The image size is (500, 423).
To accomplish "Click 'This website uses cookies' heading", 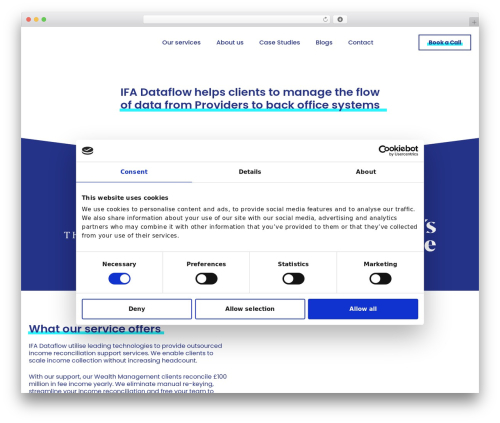I will pyautogui.click(x=125, y=198).
